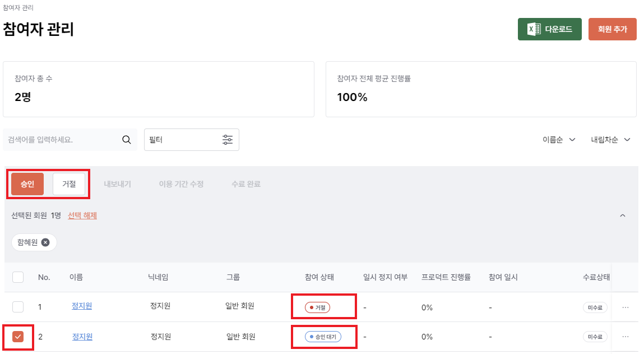Remove 함혜원 chip with its x icon
Screen dimensions: 644x363
click(45, 242)
